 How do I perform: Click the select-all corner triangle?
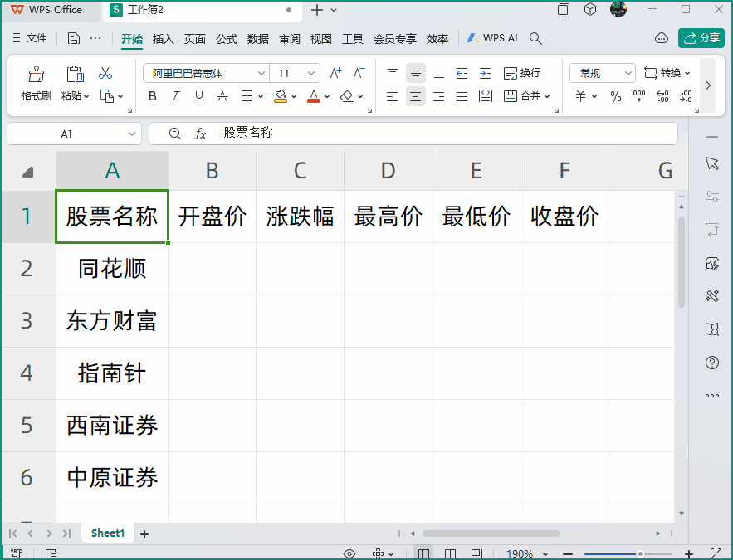click(28, 173)
